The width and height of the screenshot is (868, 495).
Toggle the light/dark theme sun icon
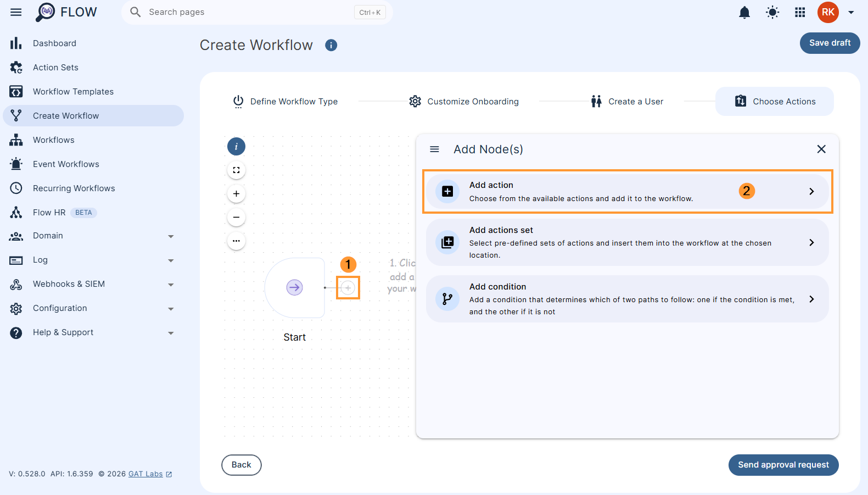tap(772, 12)
